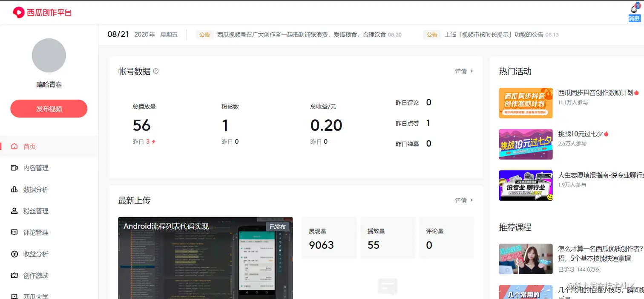Open the 西瓜同步抖音创作激励计划 activity

coord(595,93)
